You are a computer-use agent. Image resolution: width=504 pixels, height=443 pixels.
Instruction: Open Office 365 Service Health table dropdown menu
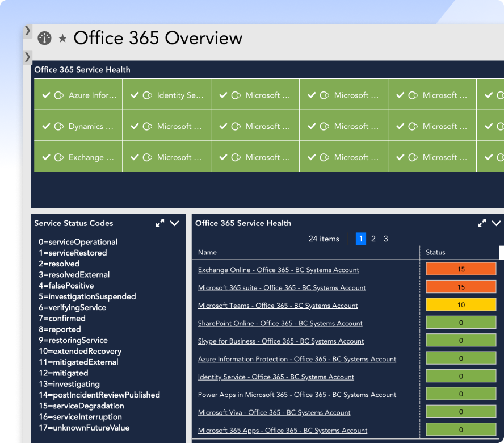point(496,223)
